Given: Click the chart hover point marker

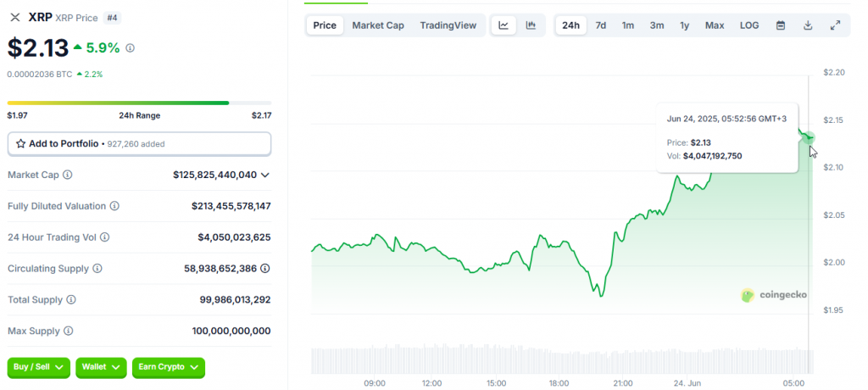Looking at the screenshot, I should [810, 137].
